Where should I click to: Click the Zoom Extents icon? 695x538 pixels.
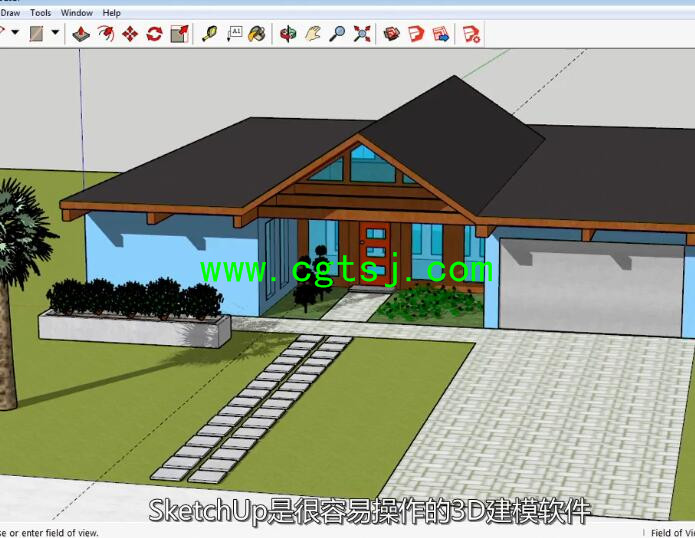(362, 34)
